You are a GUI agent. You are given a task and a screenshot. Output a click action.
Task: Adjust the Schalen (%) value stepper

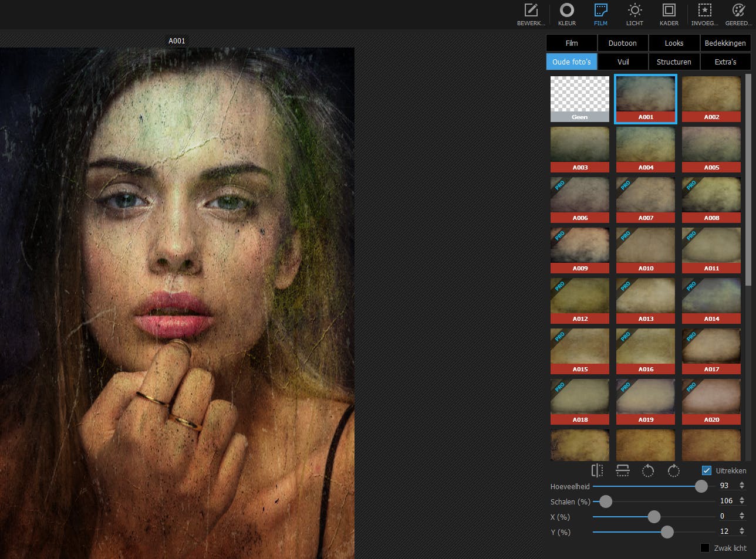pos(742,501)
